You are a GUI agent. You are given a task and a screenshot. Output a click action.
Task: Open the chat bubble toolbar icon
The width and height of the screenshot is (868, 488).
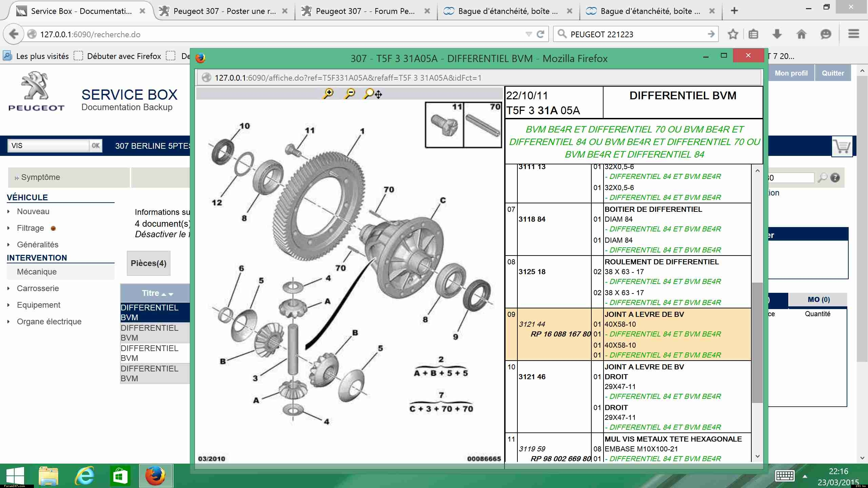coord(826,34)
